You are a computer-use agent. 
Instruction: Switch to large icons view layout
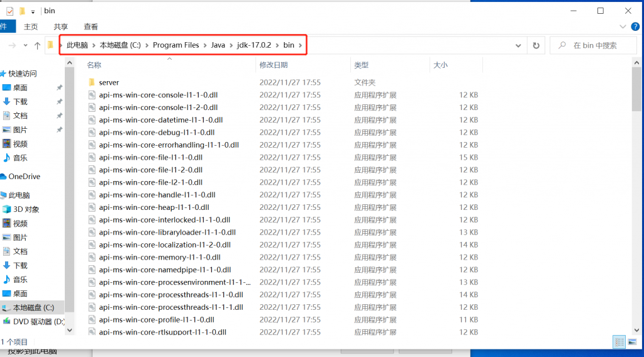(x=633, y=342)
